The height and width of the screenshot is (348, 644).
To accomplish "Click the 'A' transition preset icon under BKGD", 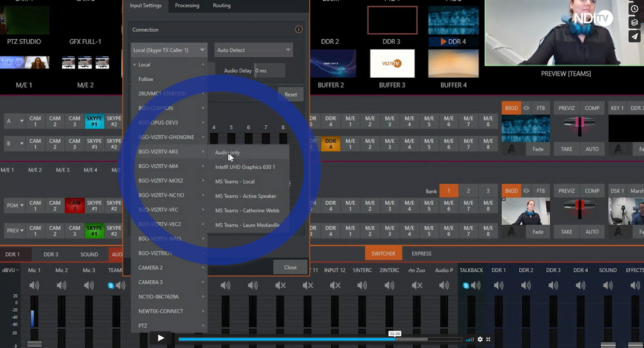I will (x=511, y=148).
